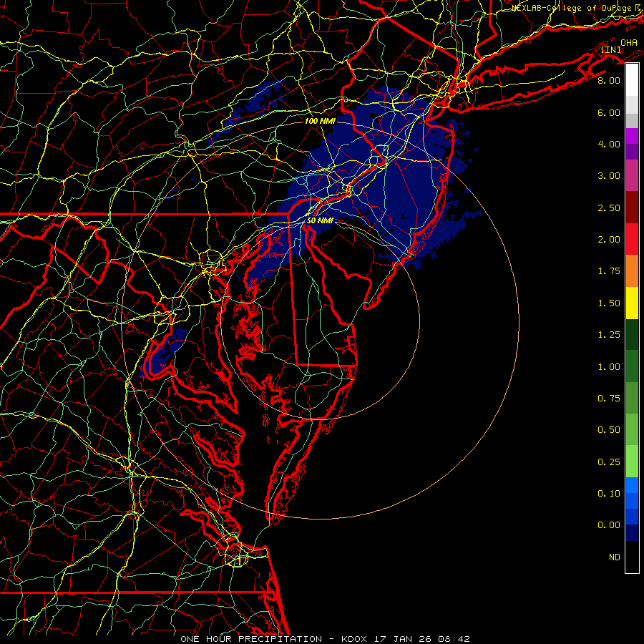
Task: Pick the dark red swatch in the legend
Action: click(x=632, y=208)
